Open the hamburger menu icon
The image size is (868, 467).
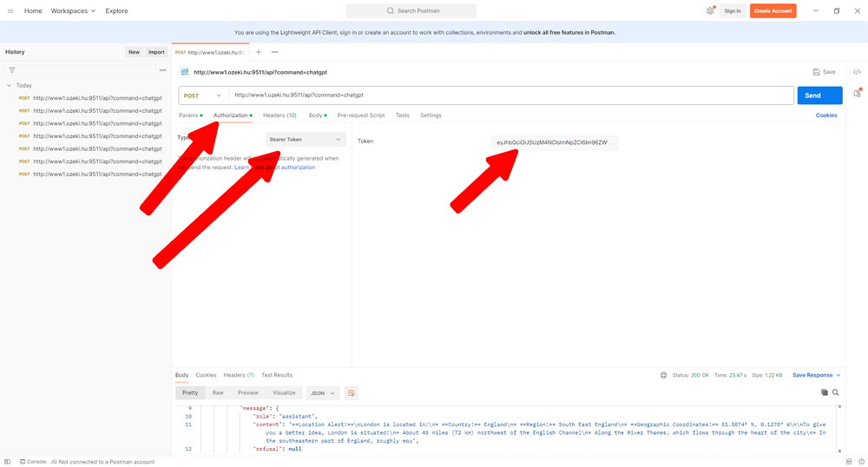[10, 11]
